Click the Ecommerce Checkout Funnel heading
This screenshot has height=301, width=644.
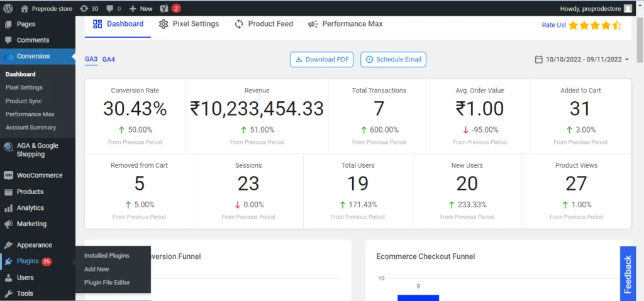click(x=426, y=256)
